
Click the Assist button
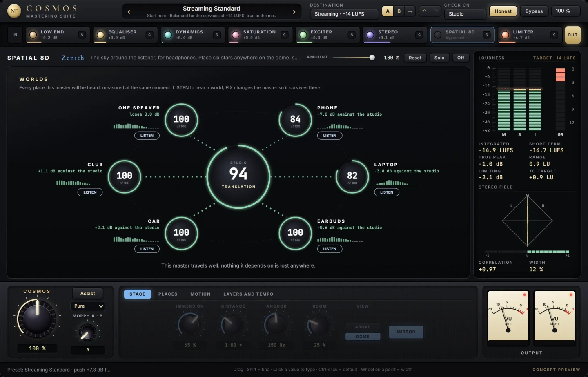coord(88,294)
